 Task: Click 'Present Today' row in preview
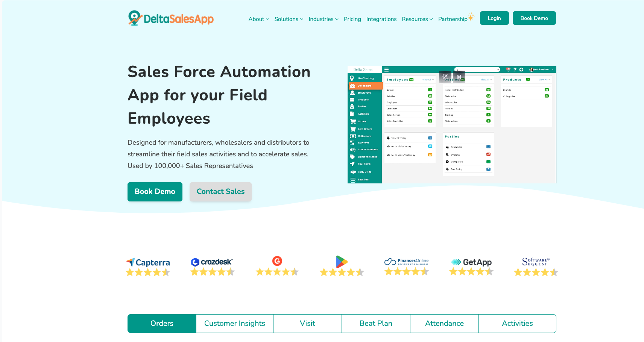pos(409,138)
